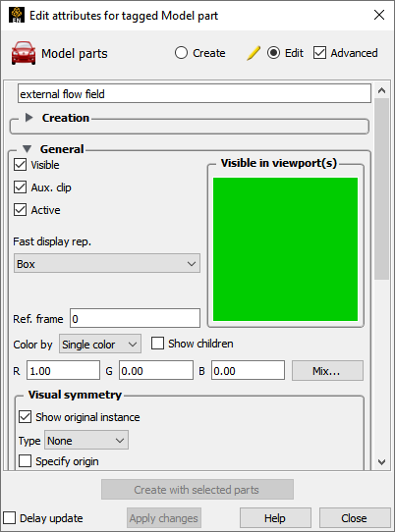
Task: Collapse the General section
Action: tap(28, 149)
